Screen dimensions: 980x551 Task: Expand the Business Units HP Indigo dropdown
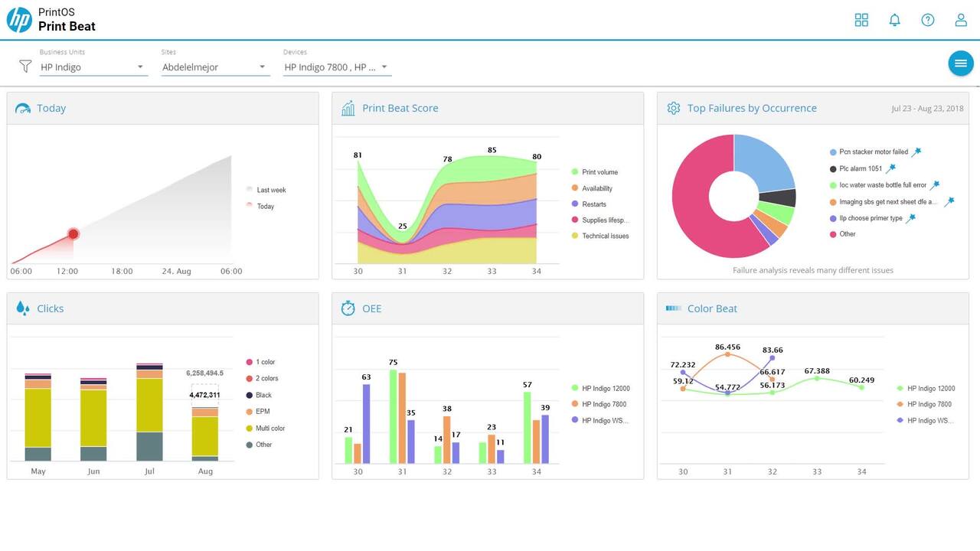click(x=93, y=67)
